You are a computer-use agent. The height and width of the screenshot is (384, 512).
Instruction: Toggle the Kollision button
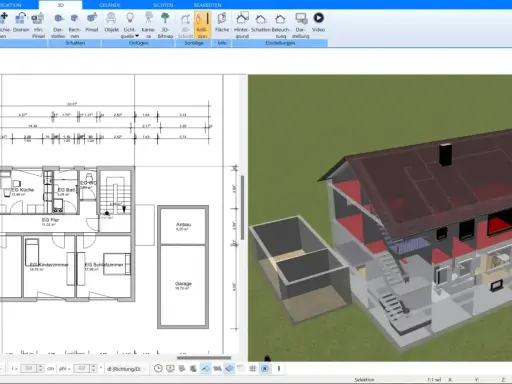(x=202, y=25)
